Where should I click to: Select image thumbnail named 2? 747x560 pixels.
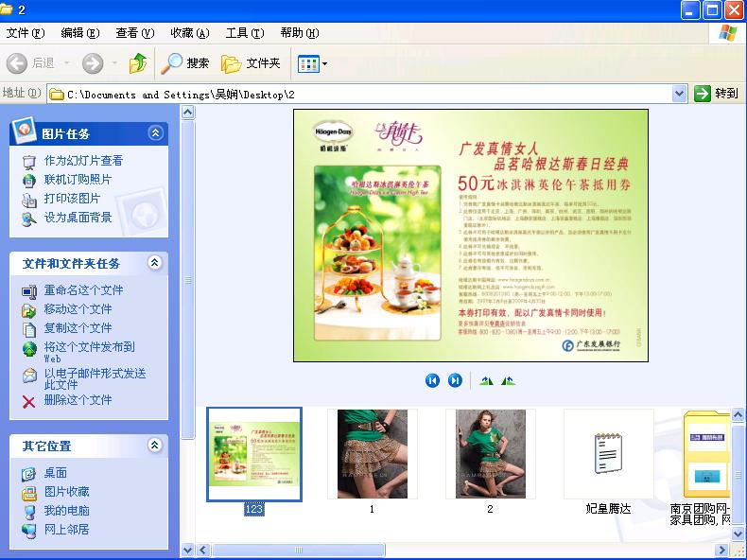[x=490, y=454]
